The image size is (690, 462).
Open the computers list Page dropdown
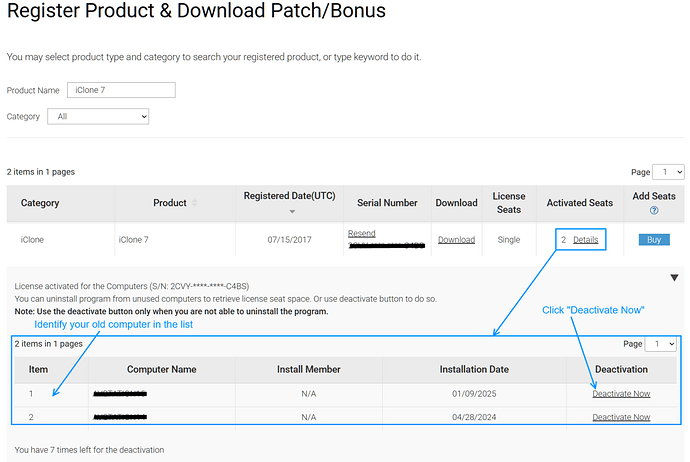pos(661,344)
